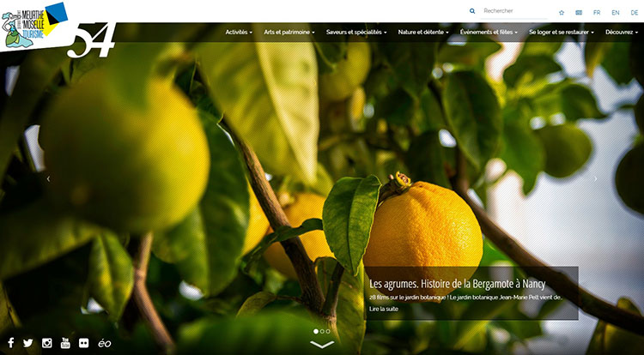Open the Arts et patrimoine menu
This screenshot has height=355, width=644.
pyautogui.click(x=289, y=32)
